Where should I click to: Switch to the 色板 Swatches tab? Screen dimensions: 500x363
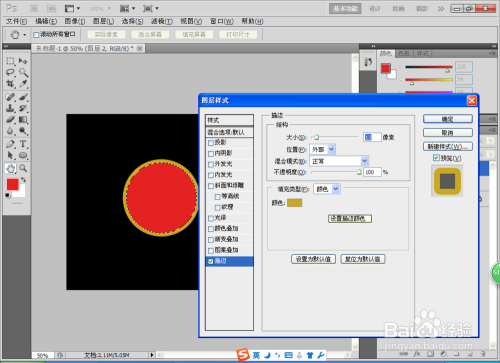pos(404,53)
